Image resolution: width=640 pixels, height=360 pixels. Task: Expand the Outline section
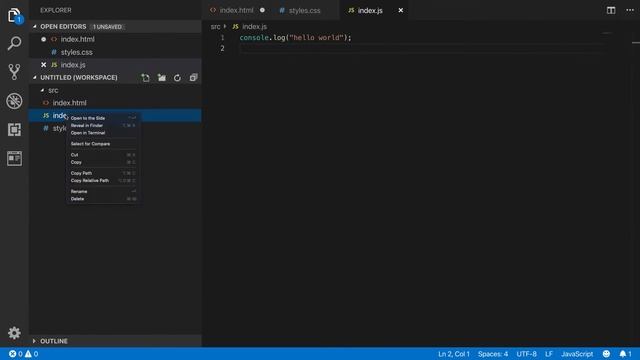point(34,341)
